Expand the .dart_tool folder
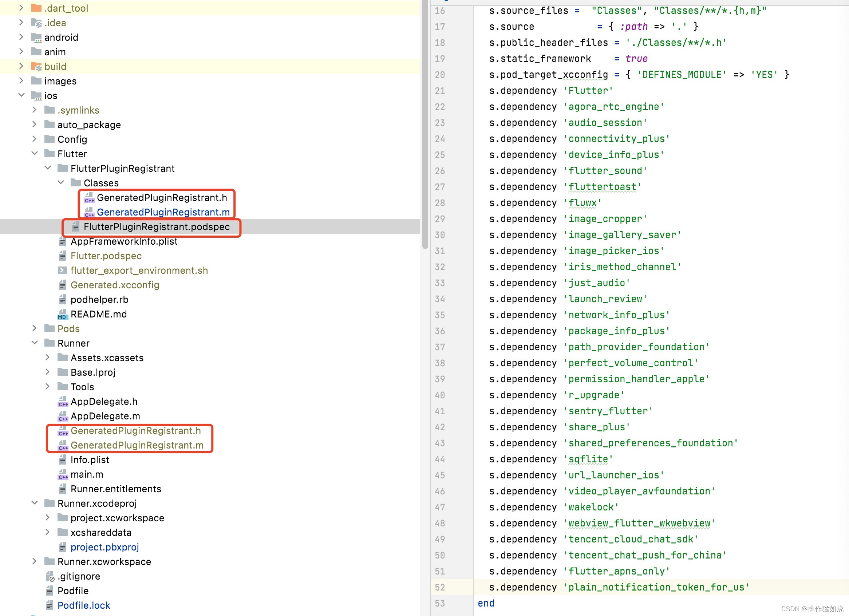The height and width of the screenshot is (616, 849). (21, 8)
